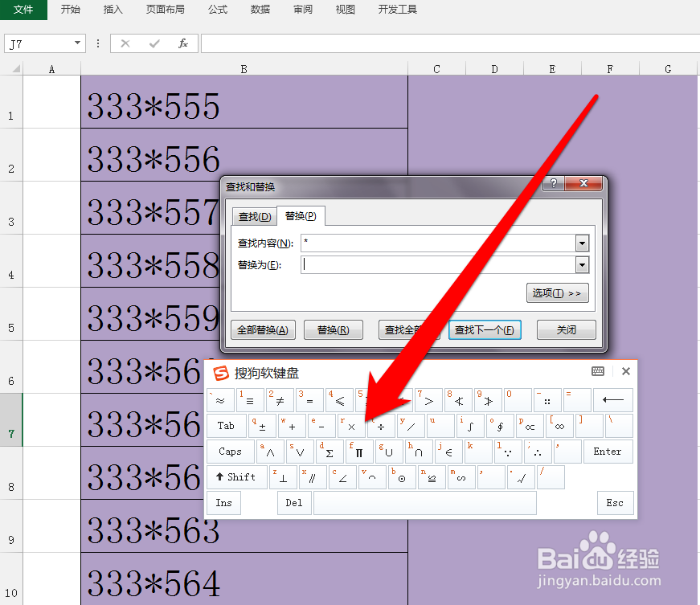Click the greater-than > key

click(x=428, y=400)
